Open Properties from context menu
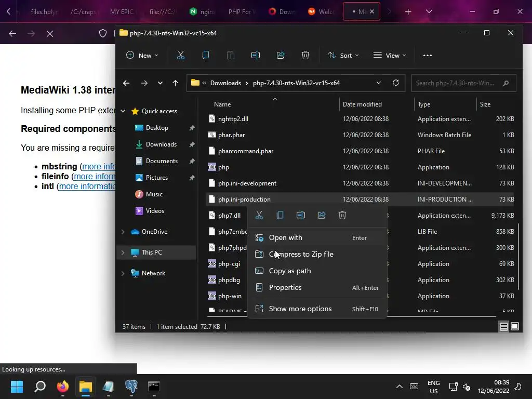The height and width of the screenshot is (399, 532). 317,287
